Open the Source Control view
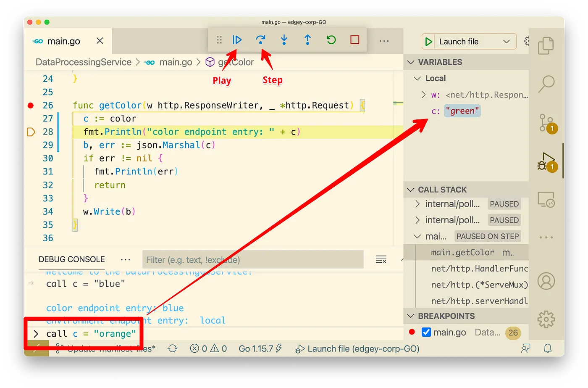Viewport: 588px width, 388px height. pos(547,123)
